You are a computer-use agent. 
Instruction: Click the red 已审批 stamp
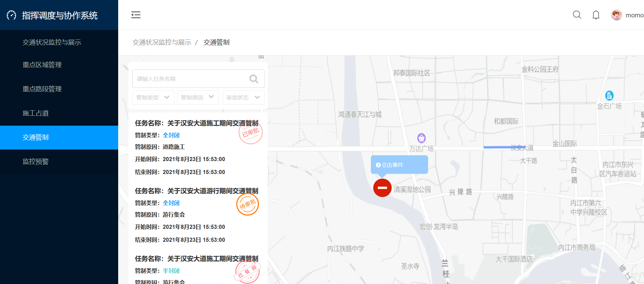[251, 132]
